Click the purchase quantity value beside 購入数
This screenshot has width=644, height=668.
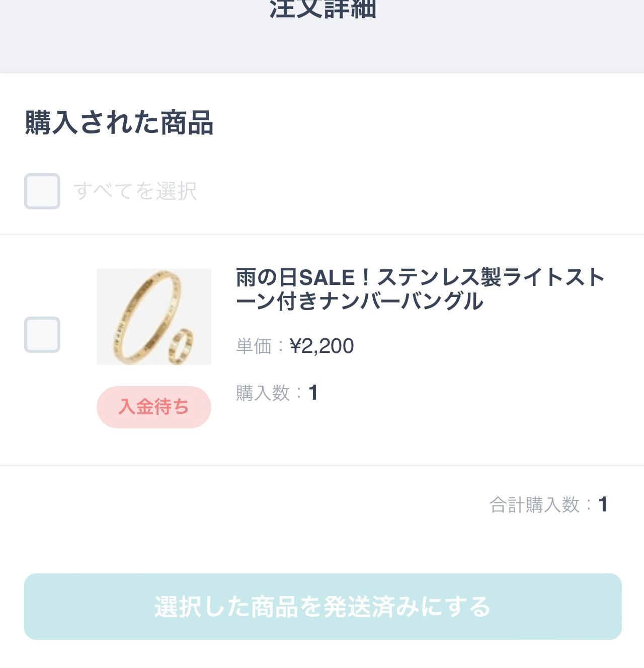click(313, 393)
